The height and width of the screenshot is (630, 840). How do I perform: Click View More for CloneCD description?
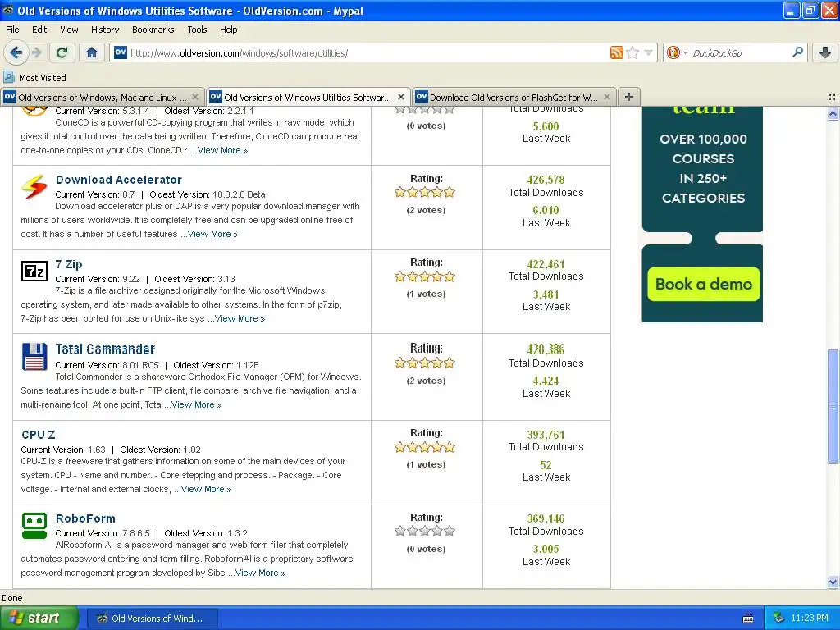click(222, 151)
